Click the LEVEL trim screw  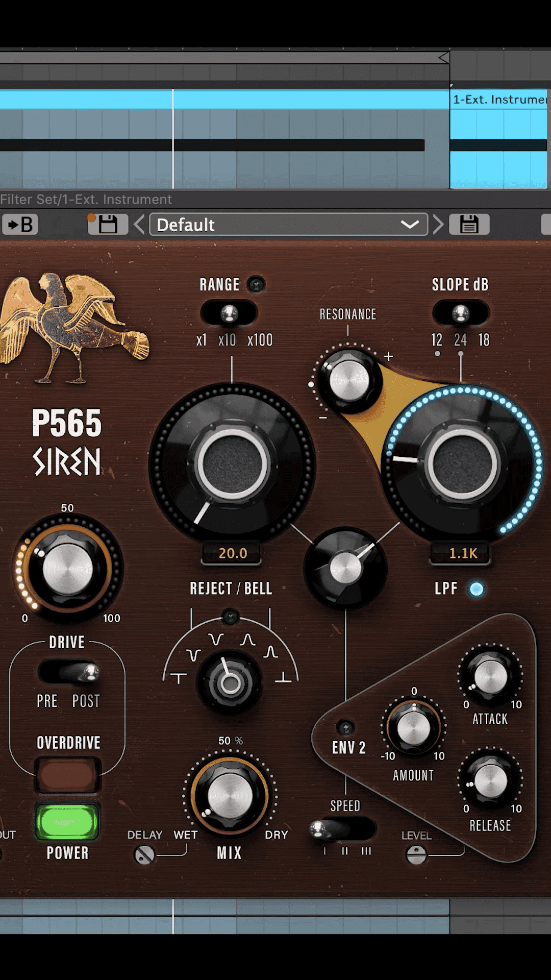pos(416,854)
